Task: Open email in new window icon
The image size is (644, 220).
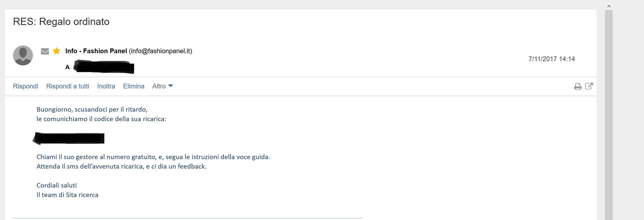Action: coord(589,86)
